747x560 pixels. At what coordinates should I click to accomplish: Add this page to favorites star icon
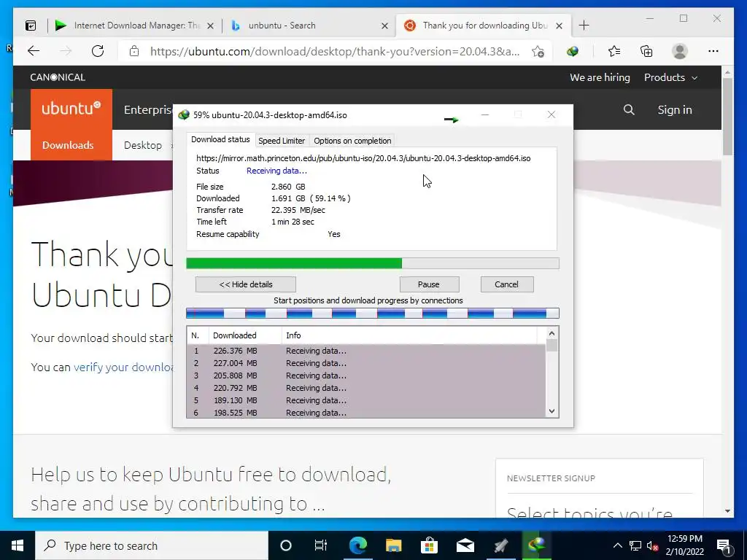(538, 52)
